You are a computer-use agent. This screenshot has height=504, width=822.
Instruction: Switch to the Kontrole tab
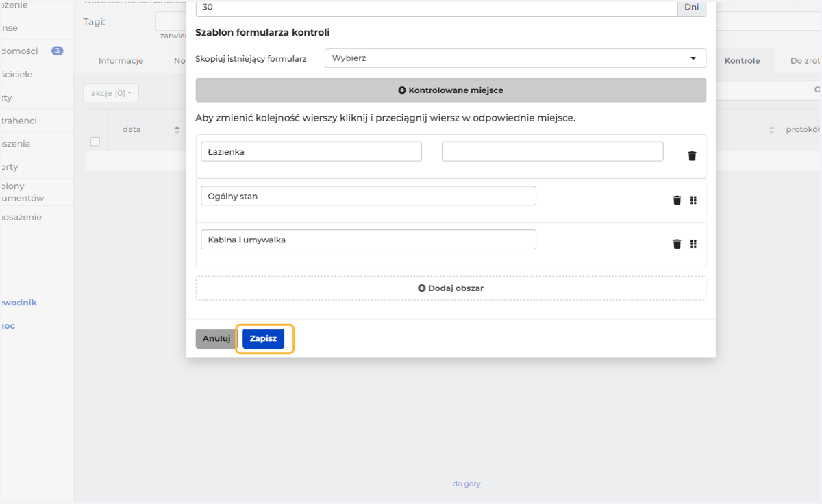point(742,60)
